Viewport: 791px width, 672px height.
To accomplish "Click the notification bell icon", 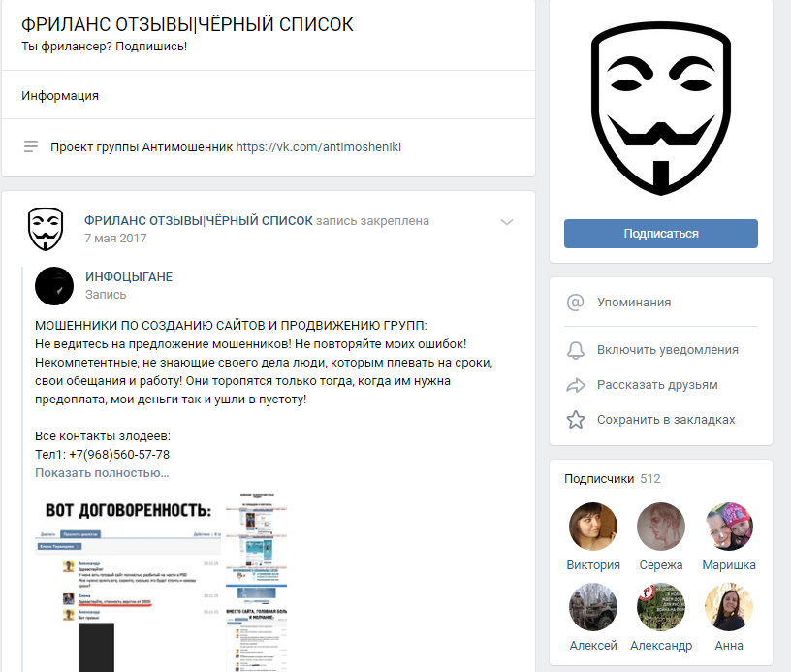I will pos(576,350).
